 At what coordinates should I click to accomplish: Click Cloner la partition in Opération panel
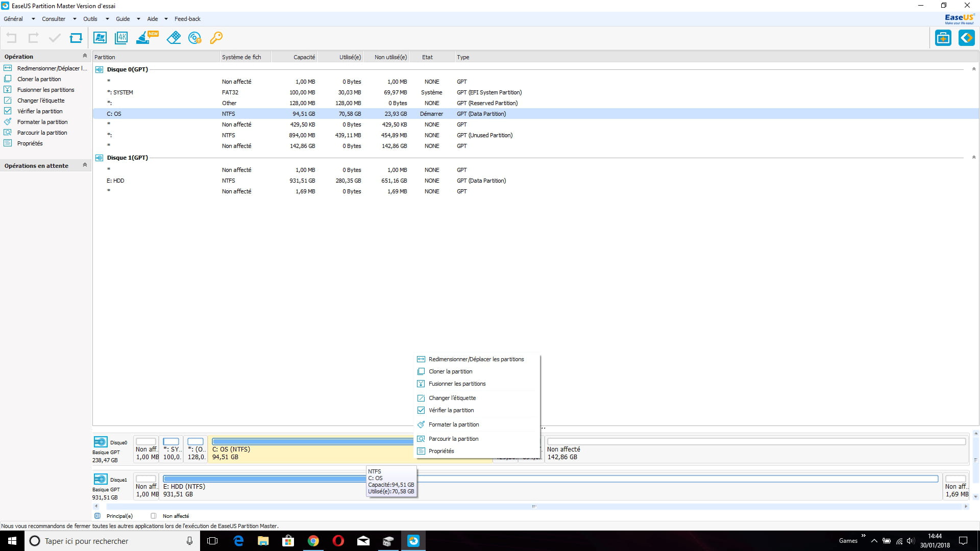[x=39, y=79]
